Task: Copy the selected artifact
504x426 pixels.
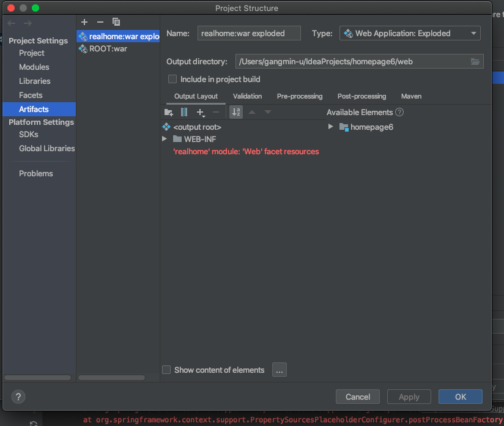Action: pyautogui.click(x=116, y=22)
